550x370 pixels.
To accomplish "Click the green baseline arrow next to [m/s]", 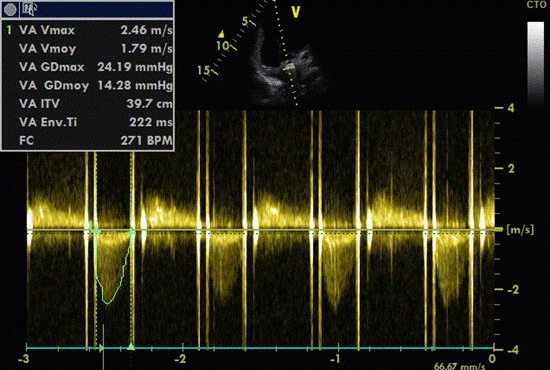I will [499, 229].
